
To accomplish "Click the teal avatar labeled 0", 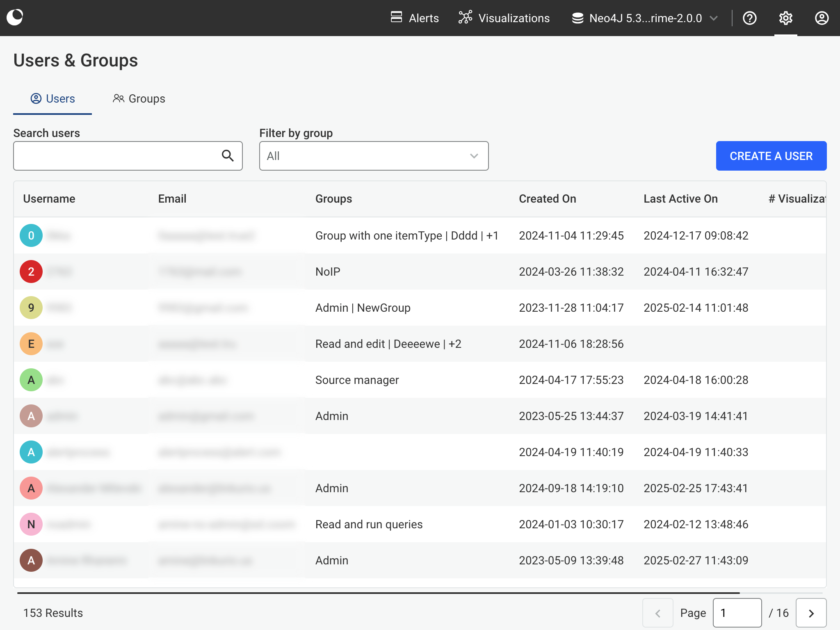I will point(31,235).
